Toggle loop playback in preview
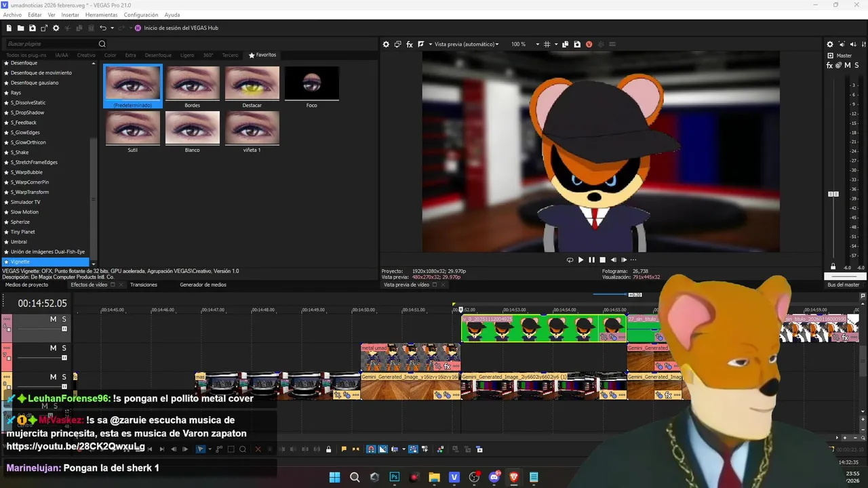This screenshot has height=488, width=868. point(570,260)
